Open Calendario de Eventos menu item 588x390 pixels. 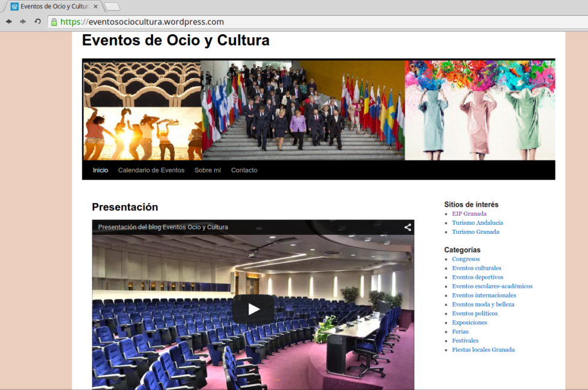[x=151, y=170]
